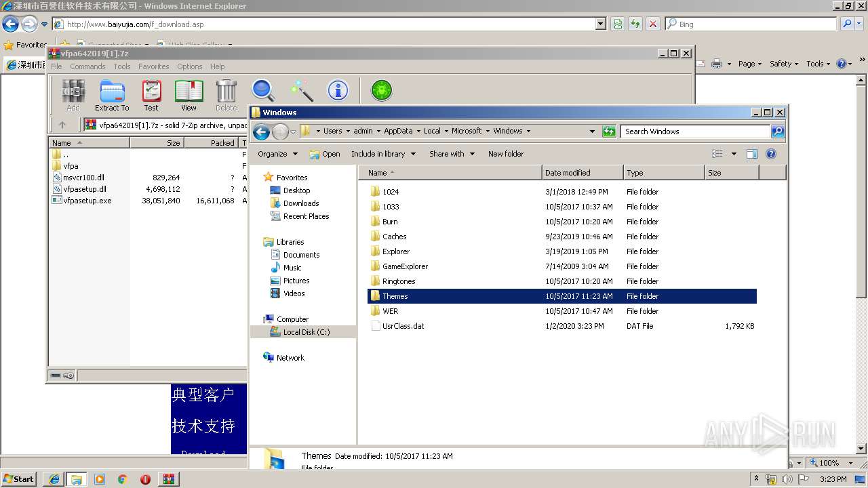The height and width of the screenshot is (488, 868).
Task: Click Windows Media Player taskbar icon
Action: tap(100, 479)
